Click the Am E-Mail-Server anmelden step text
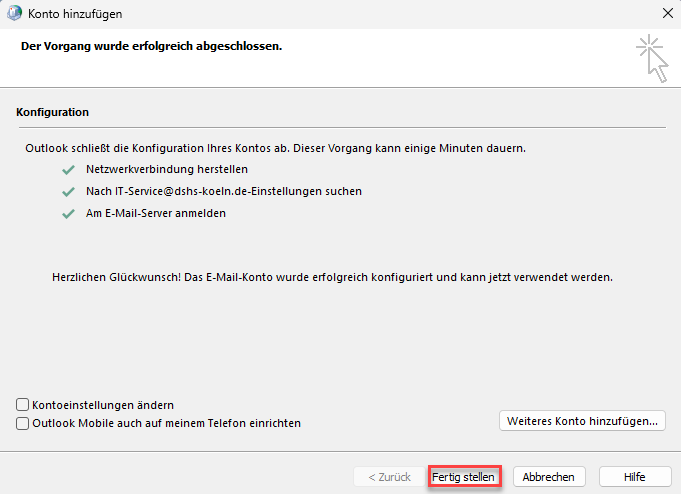Image resolution: width=681 pixels, height=494 pixels. pos(155,213)
